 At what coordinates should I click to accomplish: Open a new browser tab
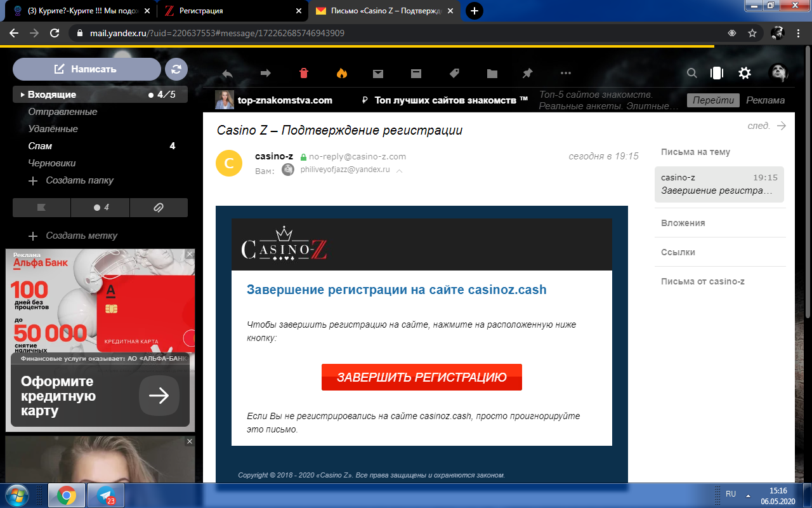click(475, 11)
